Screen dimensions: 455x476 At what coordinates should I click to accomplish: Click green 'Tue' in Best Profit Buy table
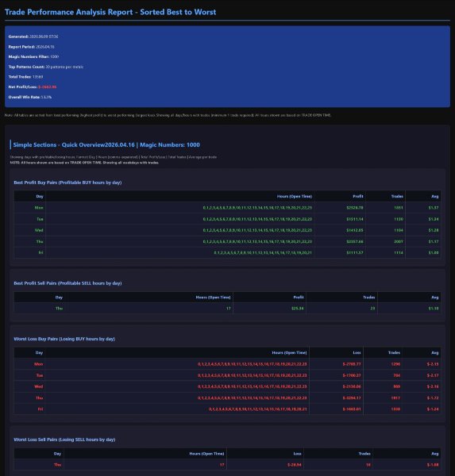pos(40,219)
